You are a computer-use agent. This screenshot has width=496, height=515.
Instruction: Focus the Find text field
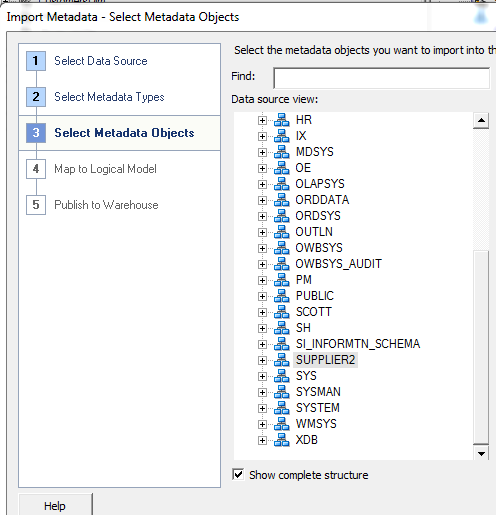click(382, 78)
